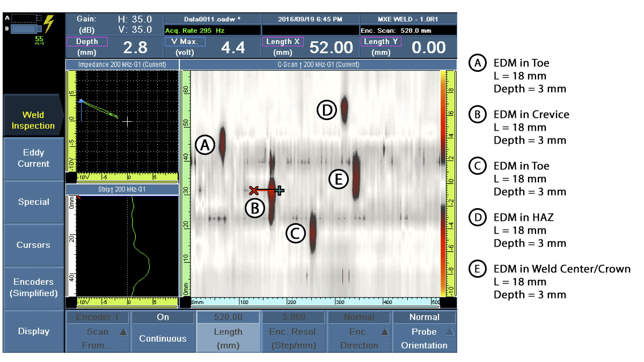Click the Depth reading label

(x=87, y=41)
